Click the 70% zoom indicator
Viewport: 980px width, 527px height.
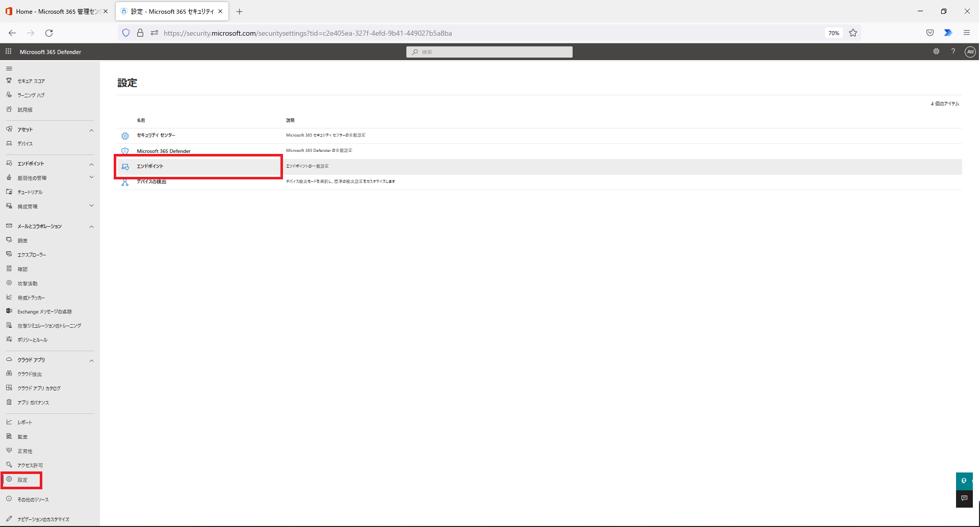(x=834, y=33)
